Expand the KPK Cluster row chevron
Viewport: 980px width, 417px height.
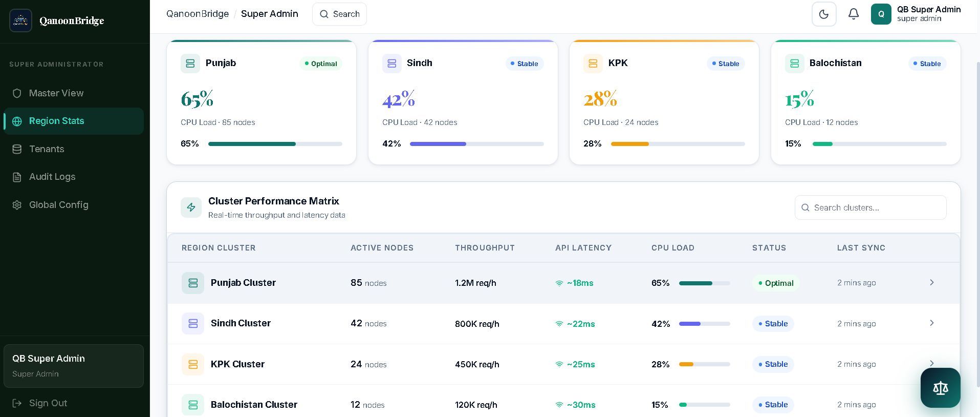click(932, 363)
